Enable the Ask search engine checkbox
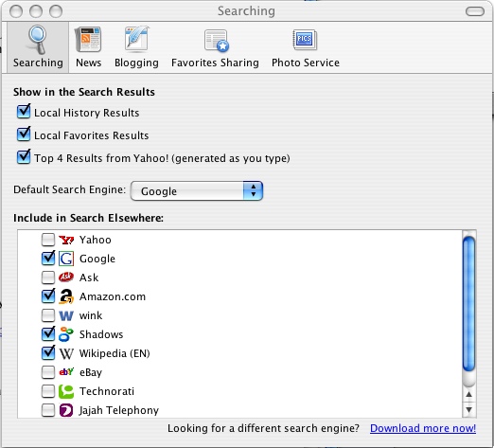The width and height of the screenshot is (494, 448). tap(48, 278)
